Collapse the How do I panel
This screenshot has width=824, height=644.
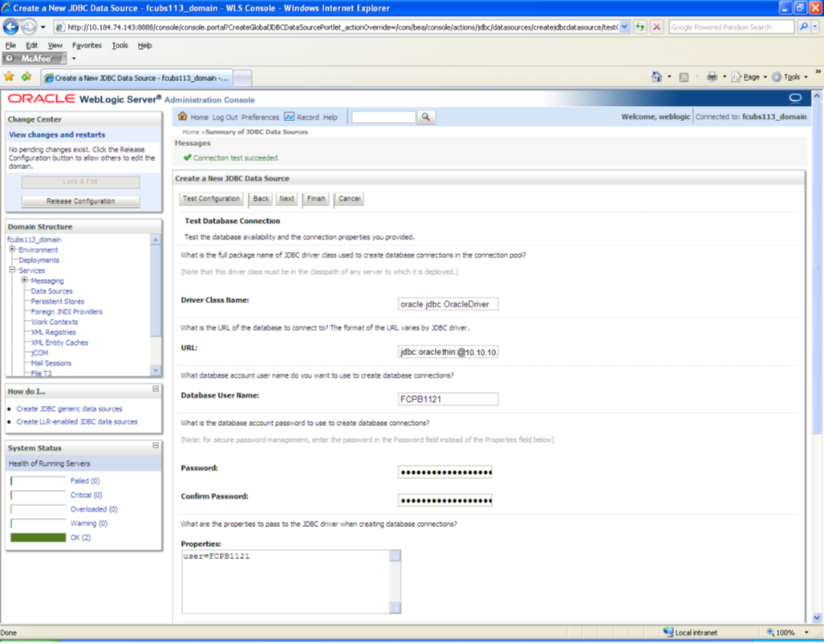coord(156,389)
